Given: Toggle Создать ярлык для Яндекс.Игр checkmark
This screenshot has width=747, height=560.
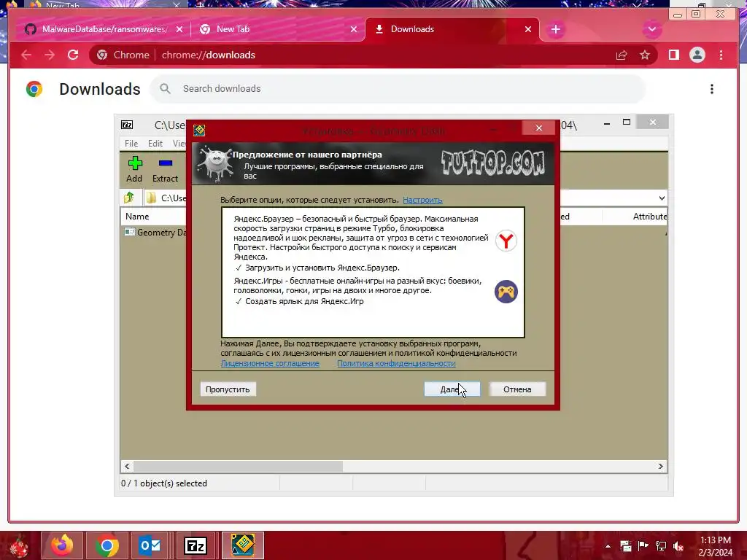Looking at the screenshot, I should [x=239, y=301].
